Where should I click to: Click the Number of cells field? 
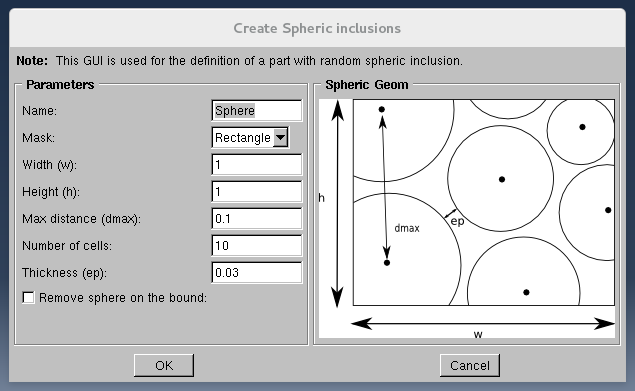pos(257,246)
